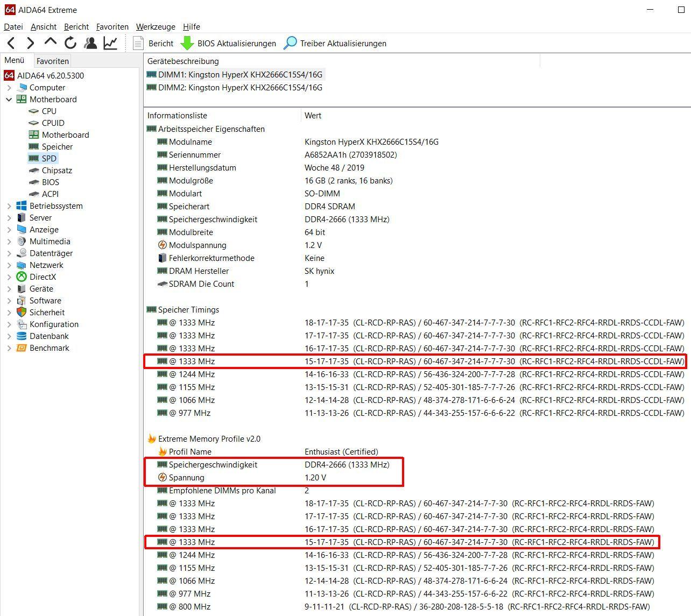Go up one level with the Up arrow
The width and height of the screenshot is (691, 616).
(x=50, y=42)
